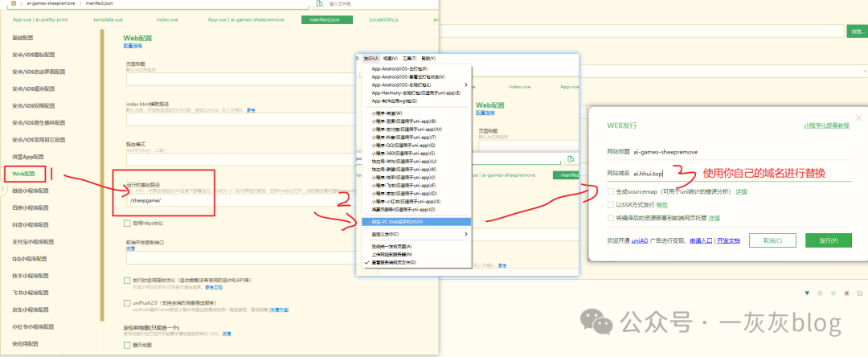The image size is (868, 357).
Task: Tick 以SSR方式发行 checkbox
Action: click(x=611, y=205)
